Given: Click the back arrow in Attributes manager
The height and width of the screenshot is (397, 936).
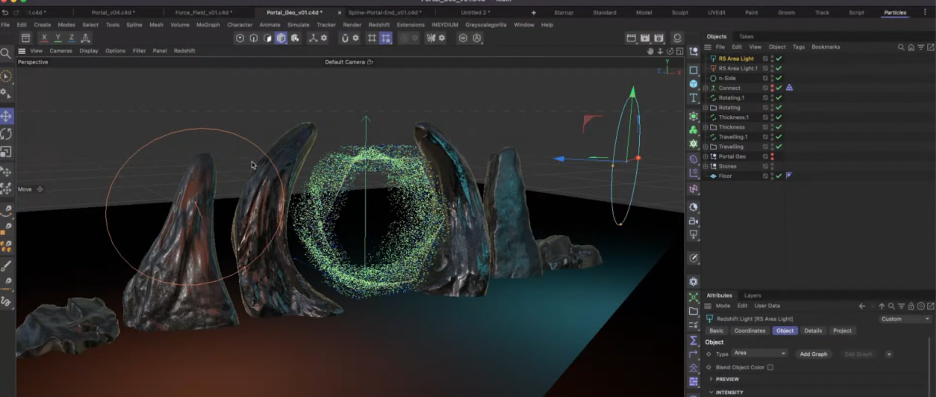Looking at the screenshot, I should pos(861,306).
